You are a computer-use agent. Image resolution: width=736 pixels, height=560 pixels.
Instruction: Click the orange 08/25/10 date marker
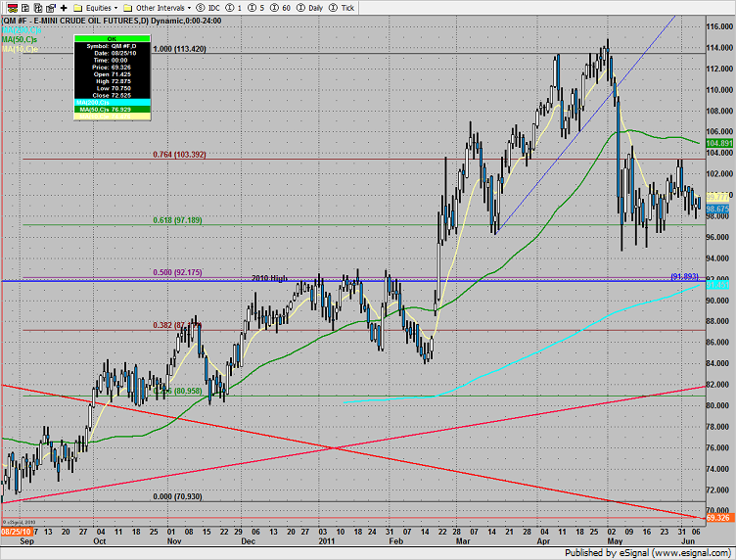pos(17,532)
